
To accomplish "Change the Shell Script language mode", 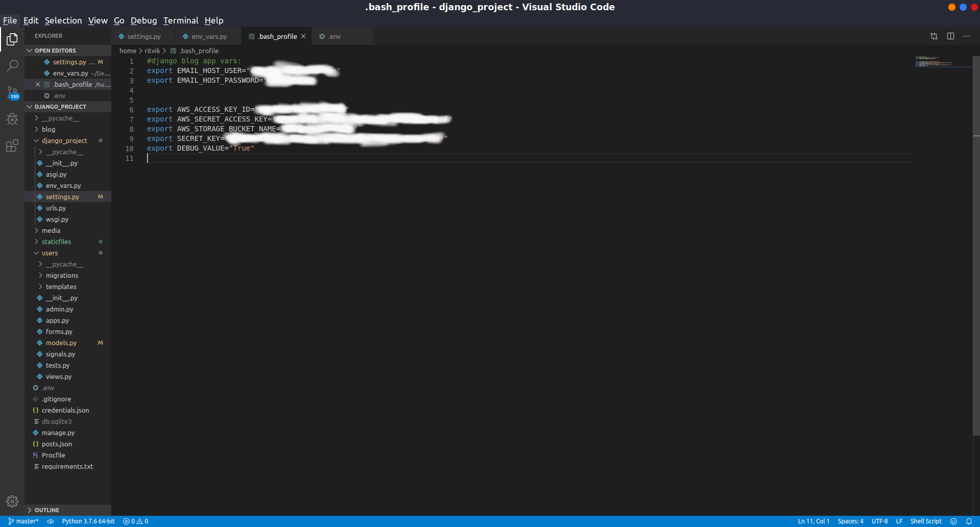I will tap(926, 521).
